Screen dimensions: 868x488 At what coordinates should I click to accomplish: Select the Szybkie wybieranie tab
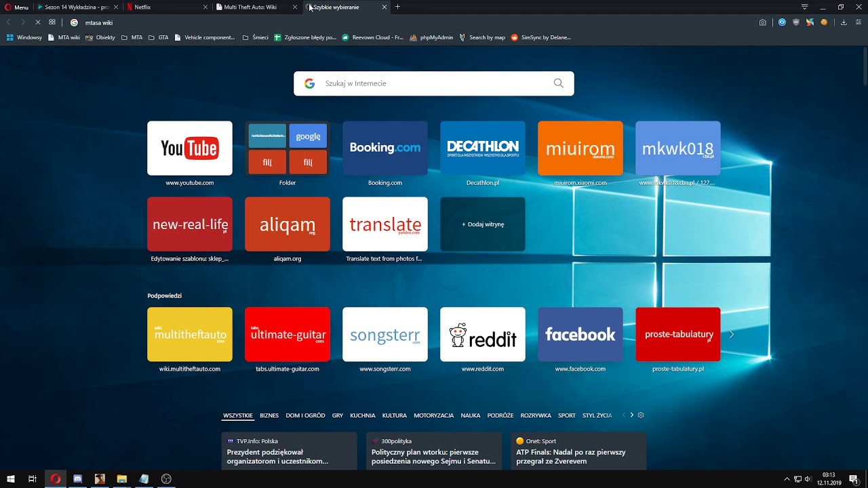[x=345, y=7]
